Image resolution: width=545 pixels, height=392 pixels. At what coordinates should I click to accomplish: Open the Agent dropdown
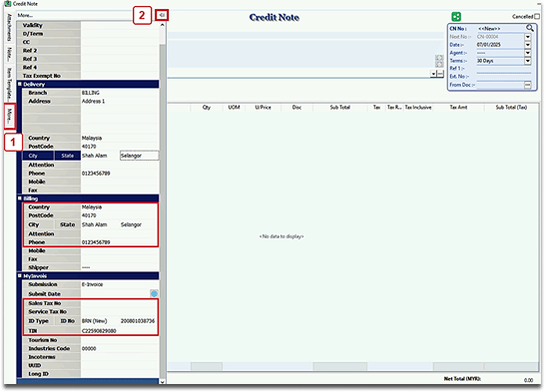(x=528, y=53)
